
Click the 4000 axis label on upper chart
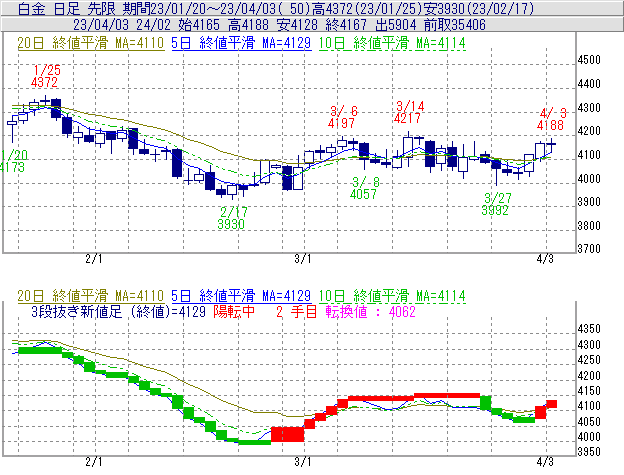(589, 179)
